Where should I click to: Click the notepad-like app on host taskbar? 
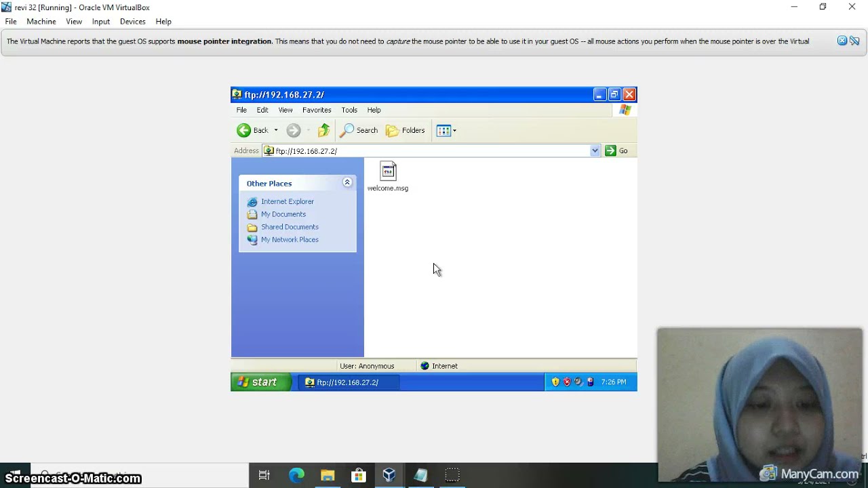pos(420,475)
